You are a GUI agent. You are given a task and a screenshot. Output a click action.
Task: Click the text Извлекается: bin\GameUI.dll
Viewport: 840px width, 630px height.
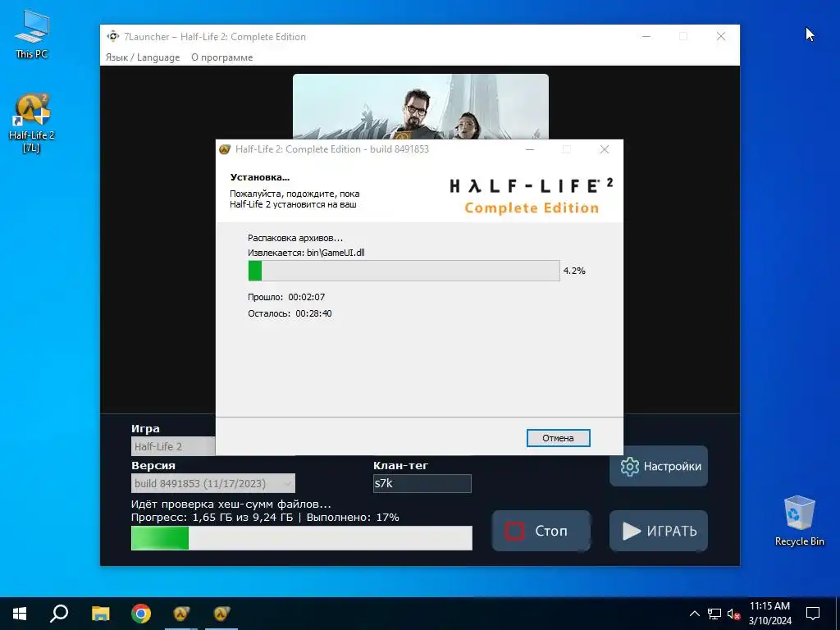[306, 253]
